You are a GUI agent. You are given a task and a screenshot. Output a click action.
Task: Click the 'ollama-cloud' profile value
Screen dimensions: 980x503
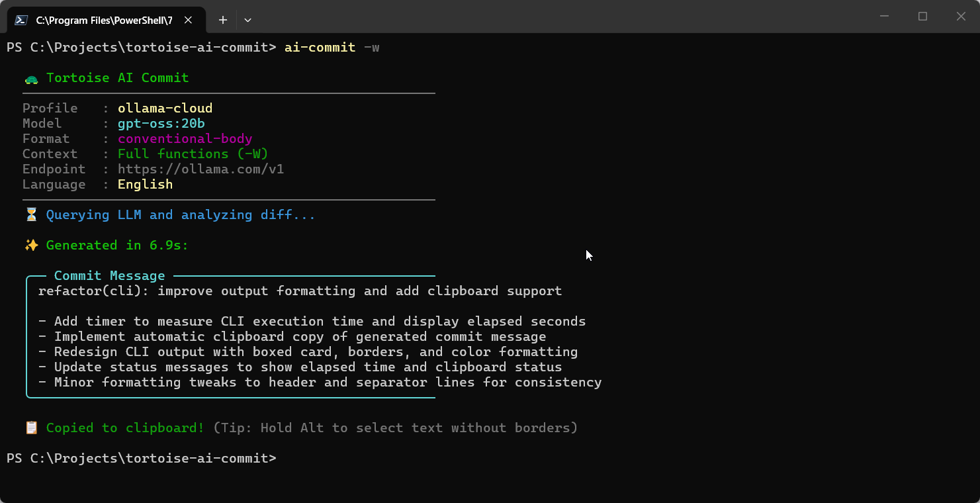[x=165, y=109]
